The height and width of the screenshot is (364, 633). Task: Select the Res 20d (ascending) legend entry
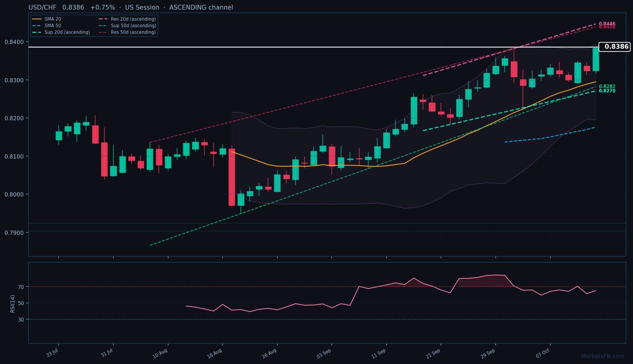[127, 19]
